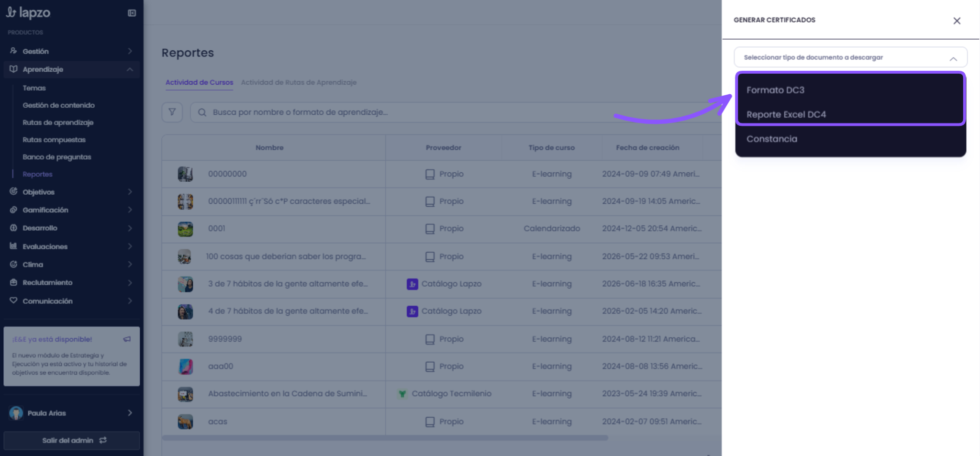
Task: Click the search magnifier icon
Action: pos(202,112)
